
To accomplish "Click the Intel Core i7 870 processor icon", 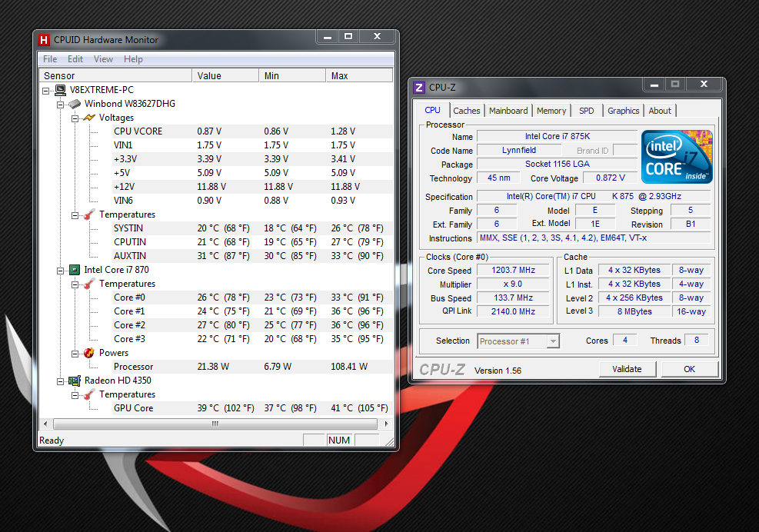I will 75,270.
